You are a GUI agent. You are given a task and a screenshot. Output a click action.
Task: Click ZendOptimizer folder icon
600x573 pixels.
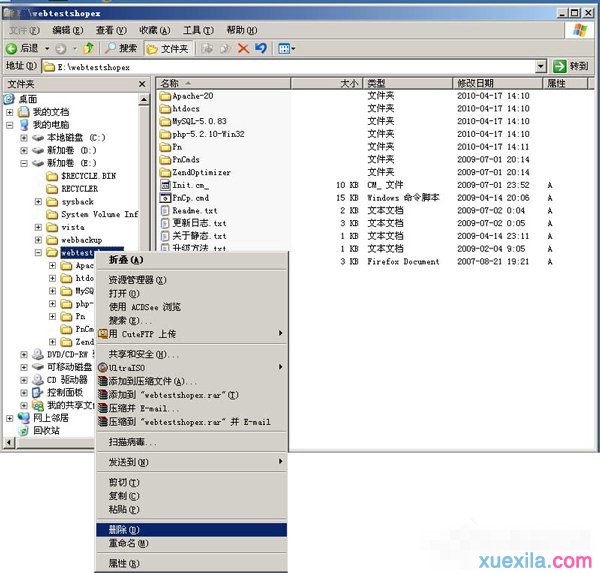pyautogui.click(x=165, y=172)
